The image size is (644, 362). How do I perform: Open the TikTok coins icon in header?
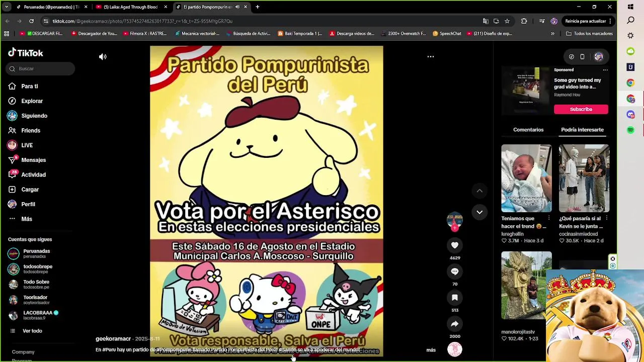(571, 57)
